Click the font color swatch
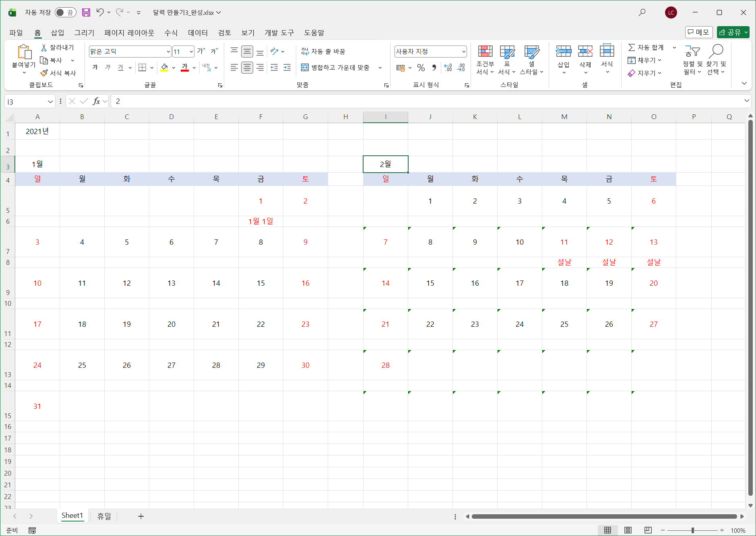The image size is (756, 536). tap(185, 68)
